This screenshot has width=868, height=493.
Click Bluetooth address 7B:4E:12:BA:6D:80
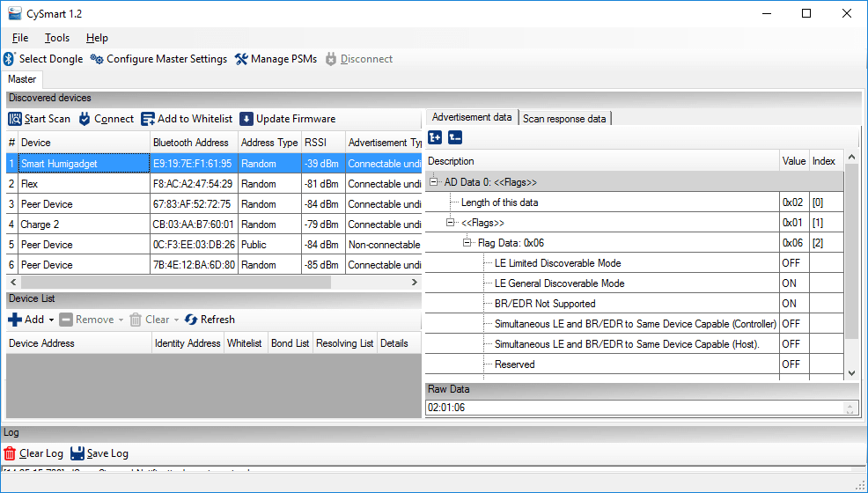pyautogui.click(x=194, y=265)
